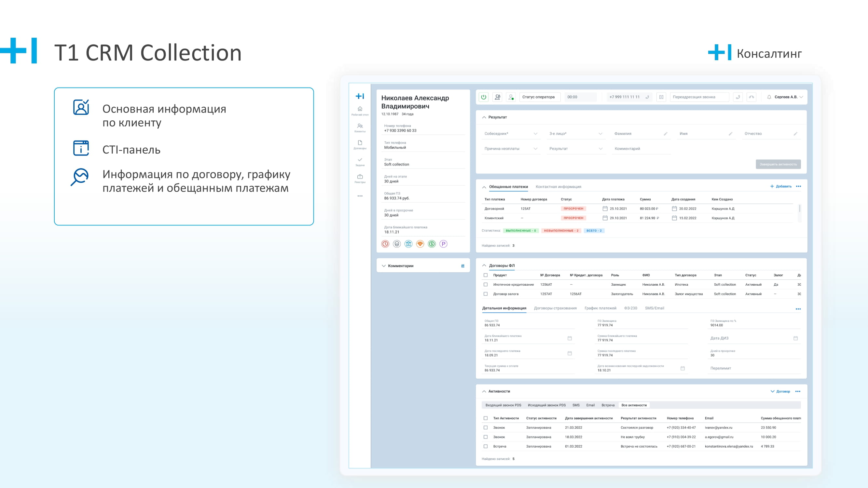Collapse the Договоры ФЛ section chevron

484,266
